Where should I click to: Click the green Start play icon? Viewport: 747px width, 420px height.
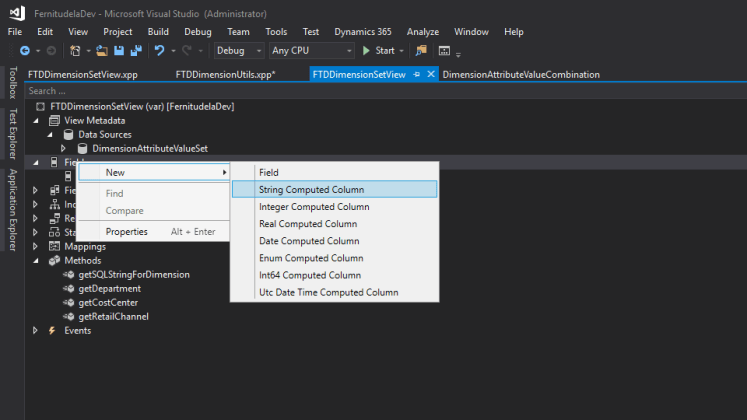coord(366,50)
